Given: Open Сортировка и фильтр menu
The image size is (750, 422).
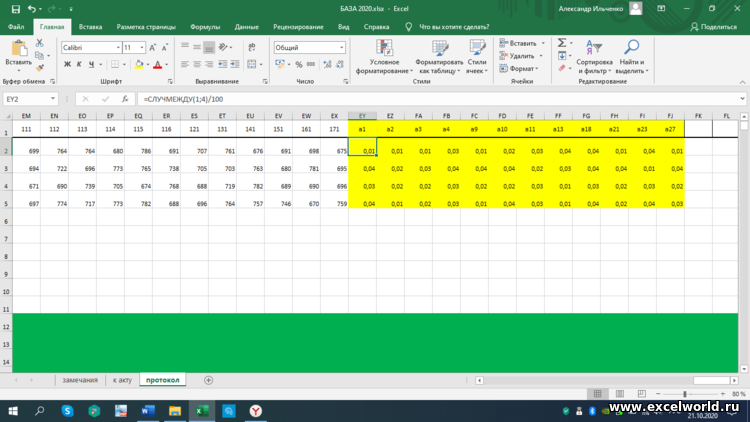Looking at the screenshot, I should click(x=594, y=57).
